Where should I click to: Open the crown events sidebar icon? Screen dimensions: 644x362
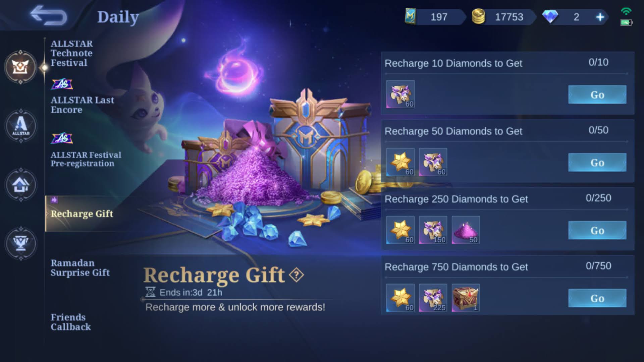(x=20, y=67)
